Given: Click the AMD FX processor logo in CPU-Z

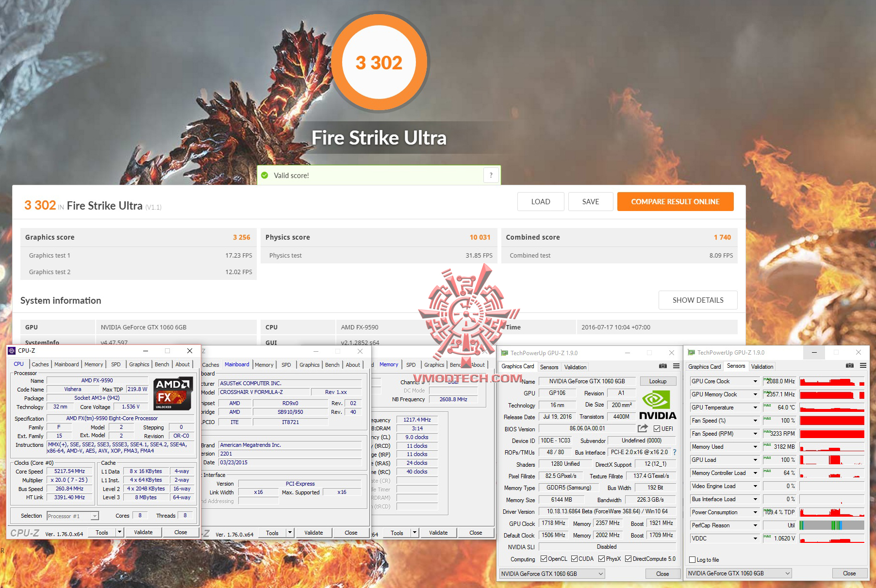Looking at the screenshot, I should 173,393.
